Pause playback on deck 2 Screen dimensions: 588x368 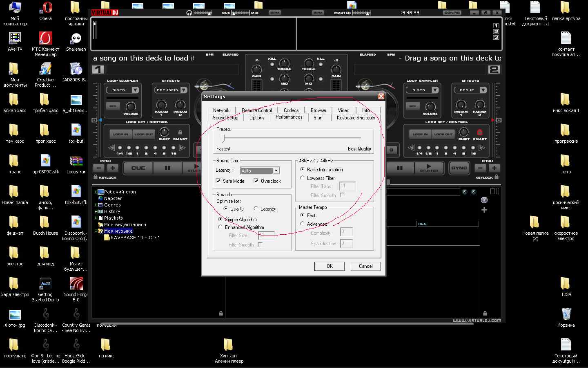point(400,168)
